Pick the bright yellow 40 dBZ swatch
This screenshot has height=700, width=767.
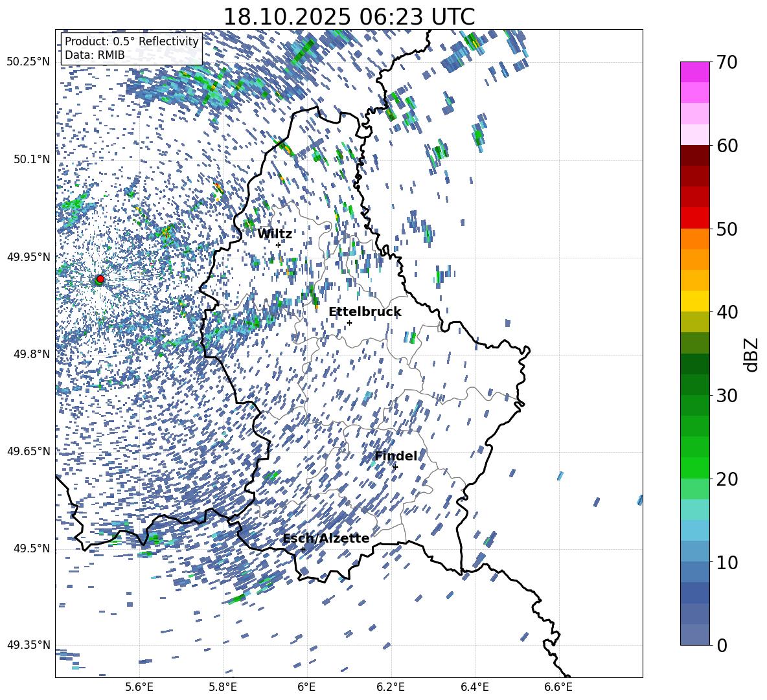[695, 300]
